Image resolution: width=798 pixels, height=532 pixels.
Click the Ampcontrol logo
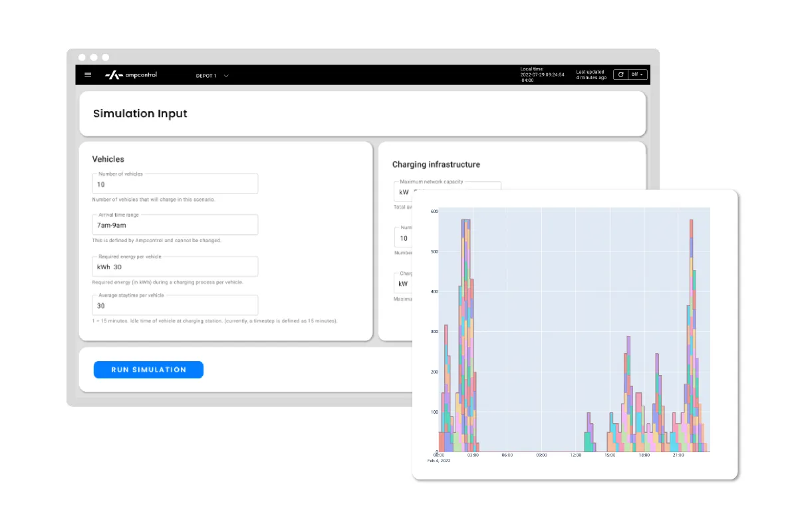(131, 74)
